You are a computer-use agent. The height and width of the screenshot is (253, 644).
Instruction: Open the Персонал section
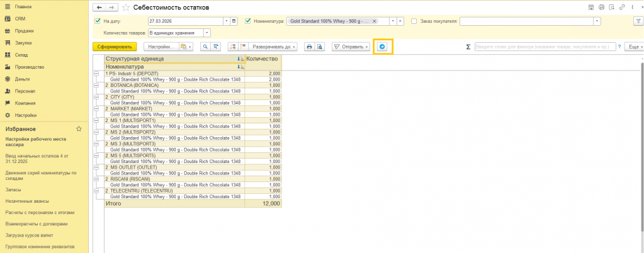(x=25, y=91)
